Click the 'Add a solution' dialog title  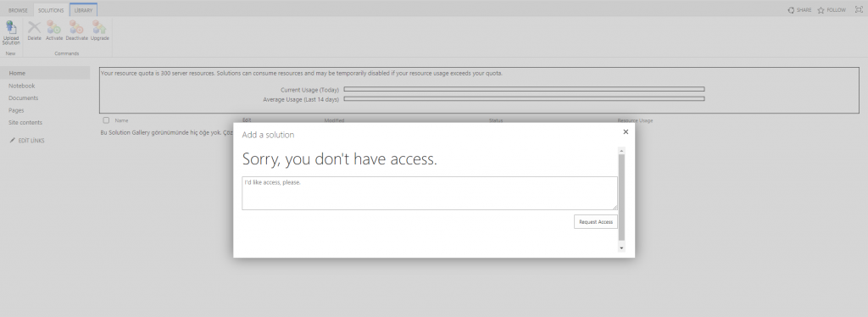click(268, 135)
